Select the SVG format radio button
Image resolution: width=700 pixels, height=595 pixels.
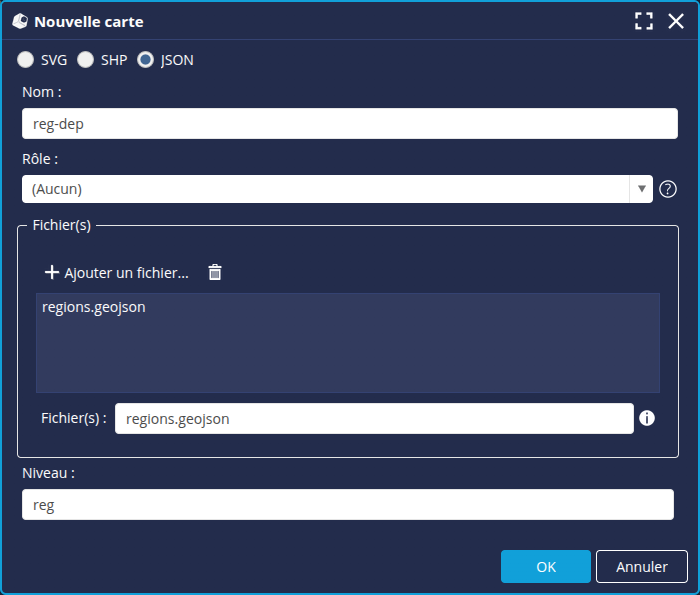coord(25,60)
